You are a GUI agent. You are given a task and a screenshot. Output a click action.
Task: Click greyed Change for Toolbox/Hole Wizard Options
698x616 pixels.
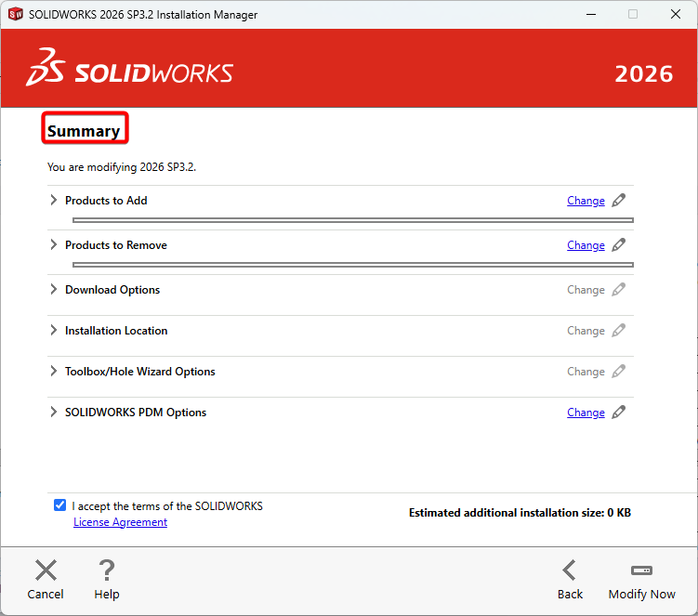click(x=586, y=372)
